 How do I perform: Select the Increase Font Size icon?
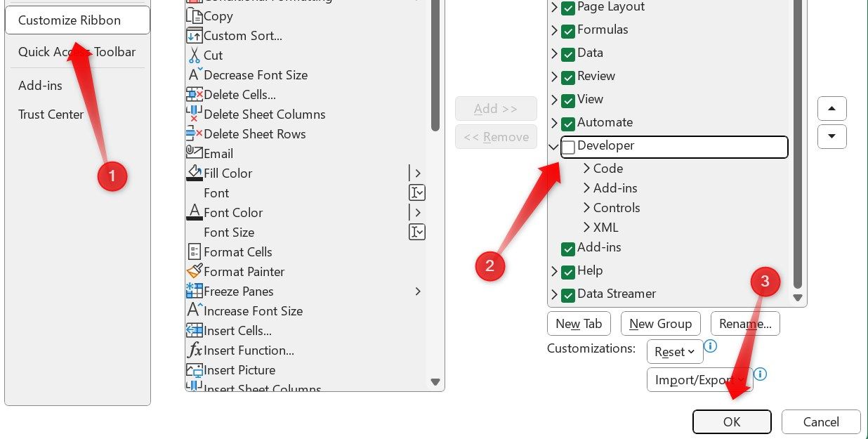point(194,310)
